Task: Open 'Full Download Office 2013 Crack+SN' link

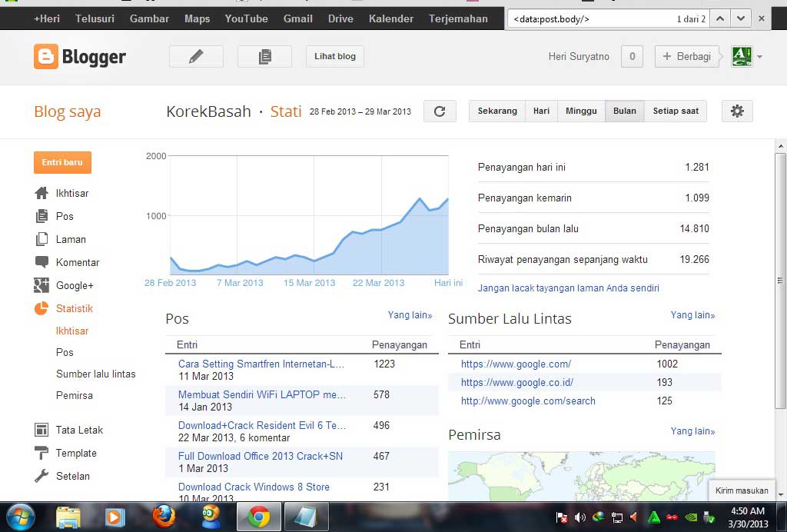Action: 261,456
